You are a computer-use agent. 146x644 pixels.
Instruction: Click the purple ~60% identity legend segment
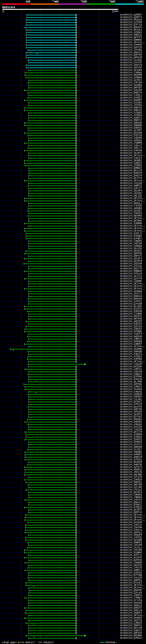[x=73, y=4]
